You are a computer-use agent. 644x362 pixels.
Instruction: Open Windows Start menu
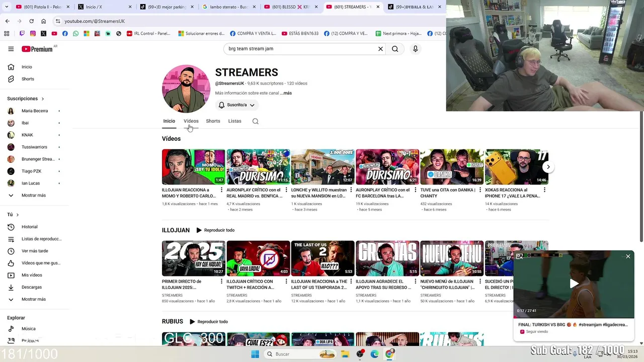pyautogui.click(x=255, y=354)
